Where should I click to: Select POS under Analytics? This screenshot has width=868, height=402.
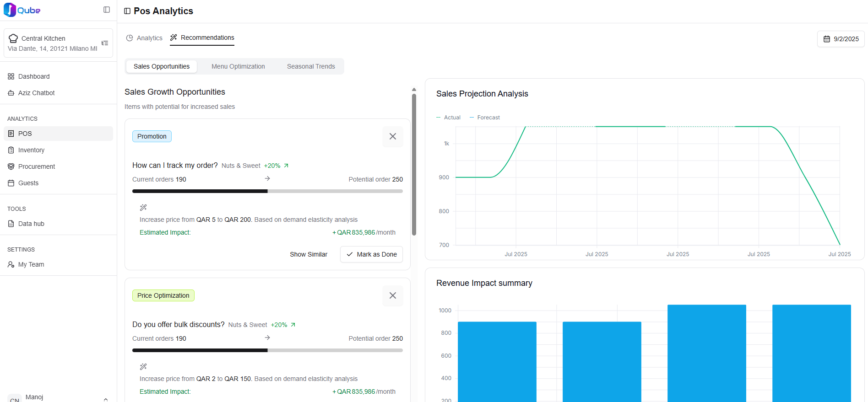pyautogui.click(x=58, y=134)
